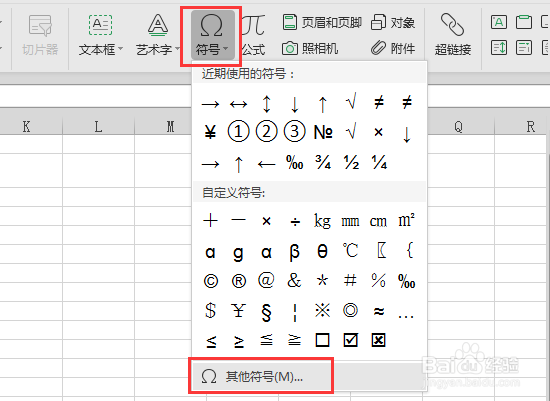The image size is (550, 401).
Task: Insert the № numero symbol
Action: [x=323, y=132]
